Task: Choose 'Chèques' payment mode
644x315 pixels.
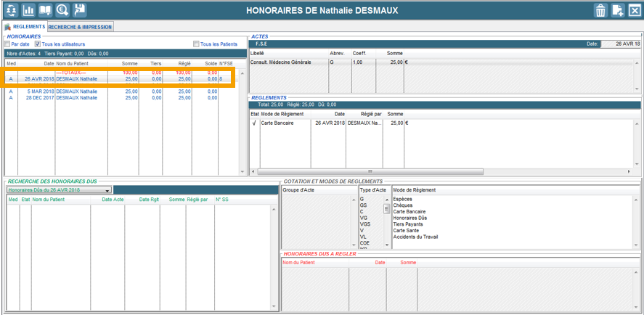Action: 403,205
